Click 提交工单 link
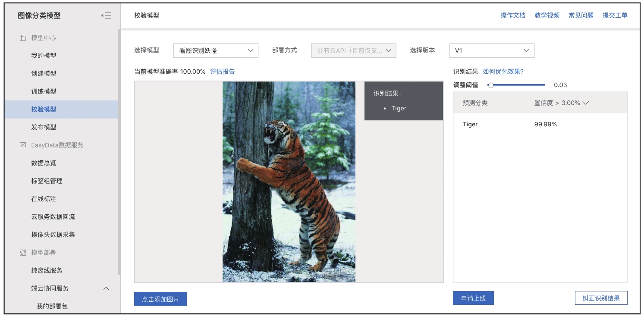 615,16
